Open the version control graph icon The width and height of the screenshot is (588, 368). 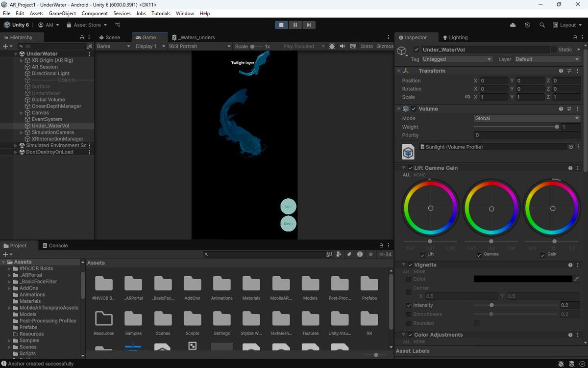tap(118, 25)
